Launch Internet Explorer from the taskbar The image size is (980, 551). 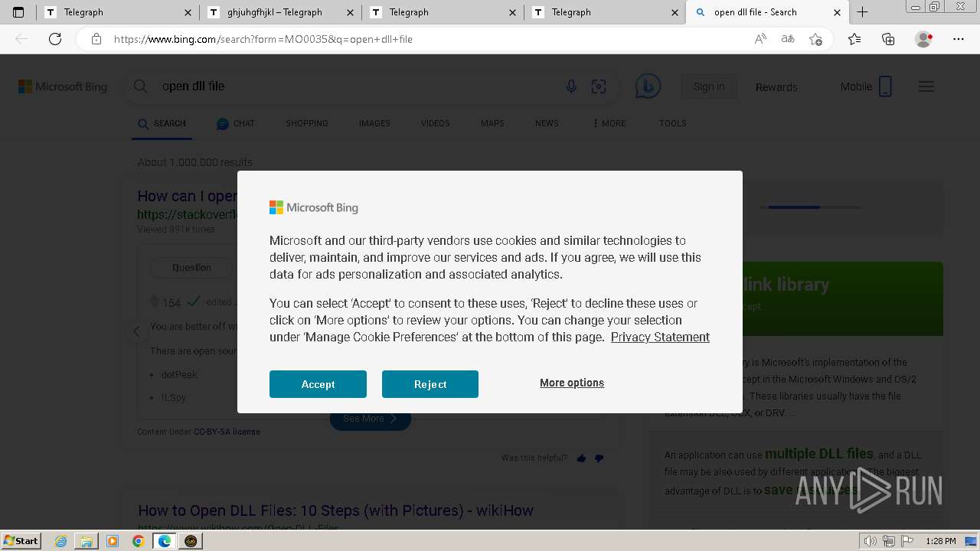tap(61, 541)
